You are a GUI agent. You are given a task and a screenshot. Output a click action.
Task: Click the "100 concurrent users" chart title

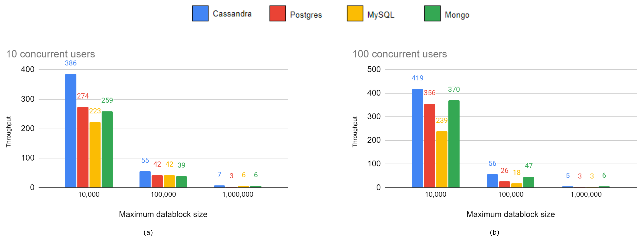pyautogui.click(x=400, y=54)
